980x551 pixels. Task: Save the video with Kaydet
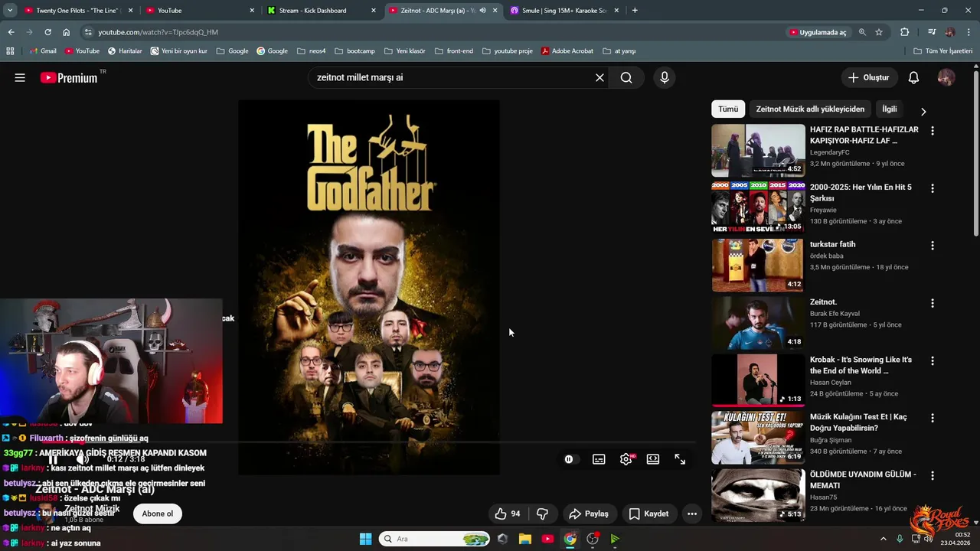648,514
